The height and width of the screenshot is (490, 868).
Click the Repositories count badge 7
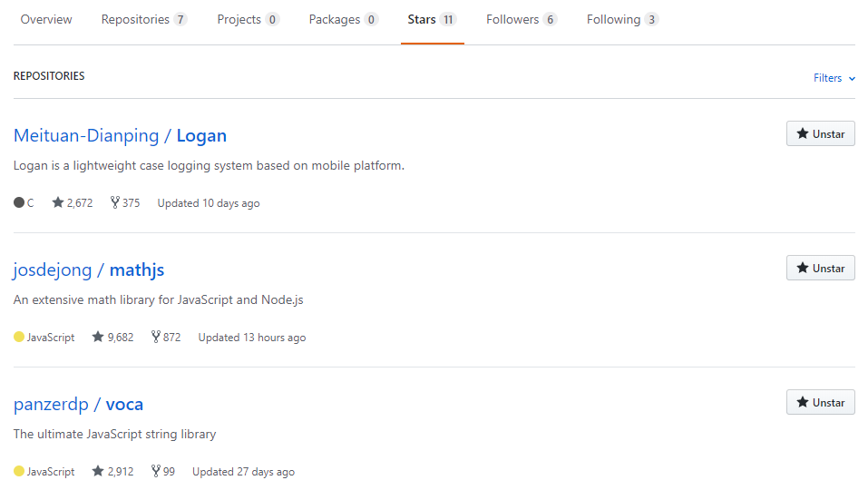180,19
